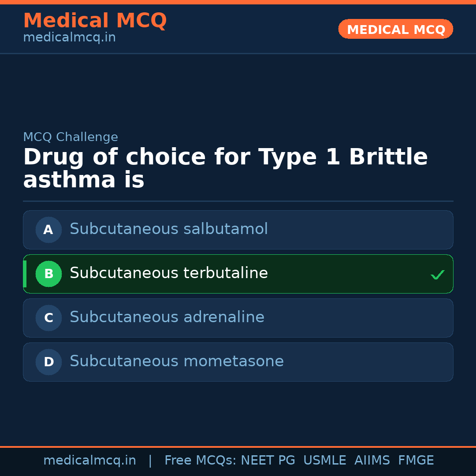Click the letter C circle icon

pos(48,318)
